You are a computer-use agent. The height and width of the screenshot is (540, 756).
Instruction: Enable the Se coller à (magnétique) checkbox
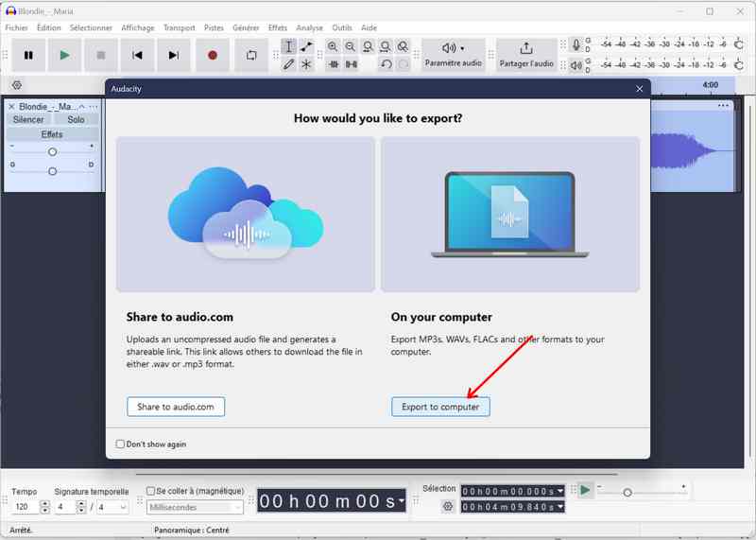(x=150, y=491)
